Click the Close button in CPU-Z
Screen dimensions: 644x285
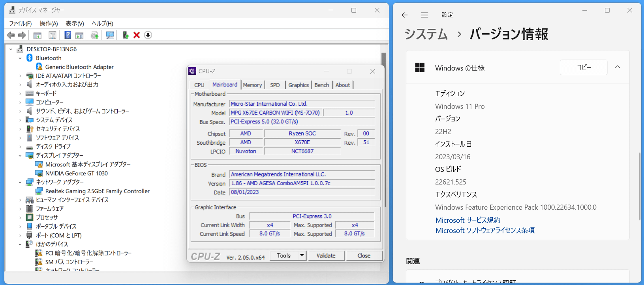pos(364,255)
